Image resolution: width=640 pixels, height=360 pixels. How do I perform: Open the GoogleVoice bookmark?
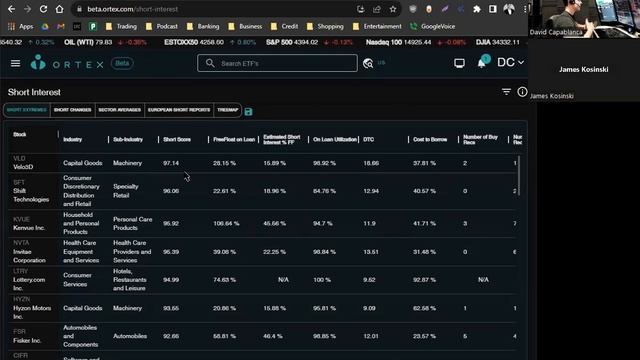[x=433, y=27]
